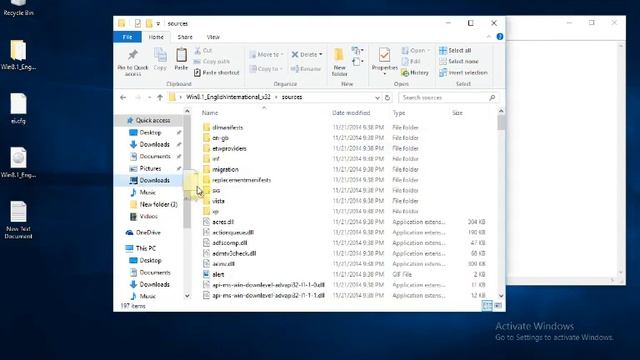The height and width of the screenshot is (360, 640).
Task: Open Recycle Bin on desktop
Action: pos(18,8)
